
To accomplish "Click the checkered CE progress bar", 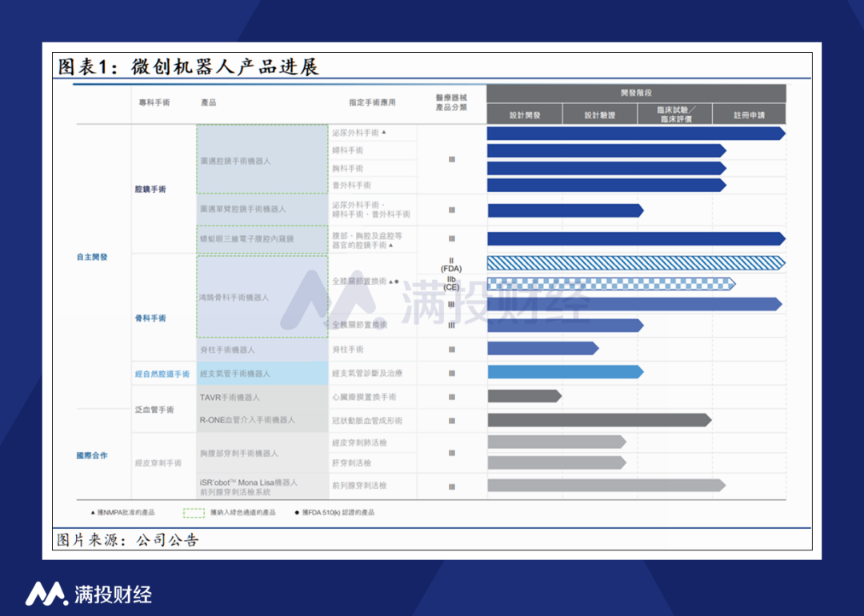I will coord(612,284).
